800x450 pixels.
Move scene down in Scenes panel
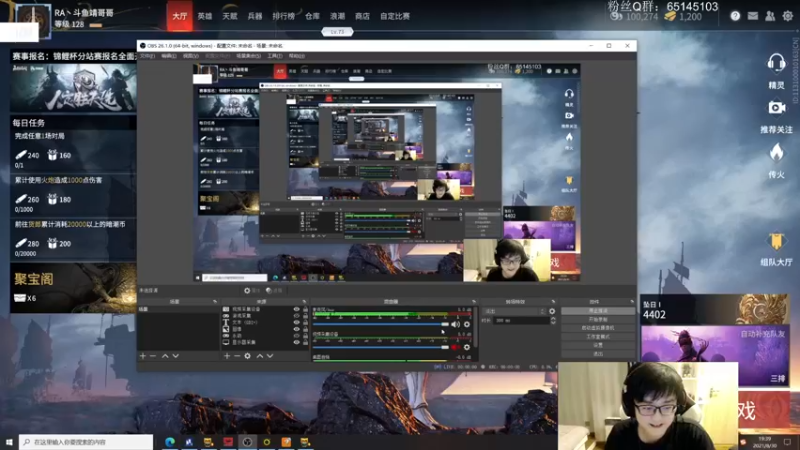point(176,356)
